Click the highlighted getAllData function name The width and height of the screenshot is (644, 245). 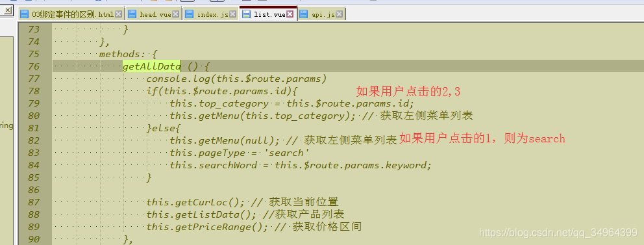151,66
